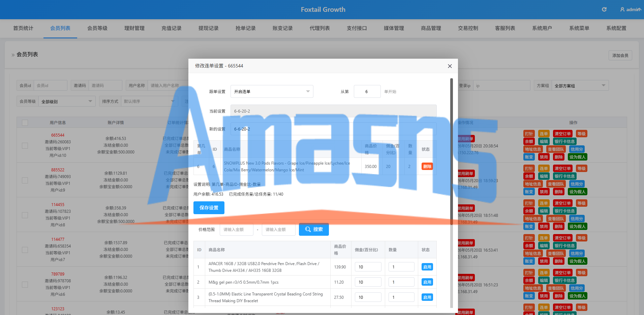Open the 交易控制 tab

click(468, 28)
